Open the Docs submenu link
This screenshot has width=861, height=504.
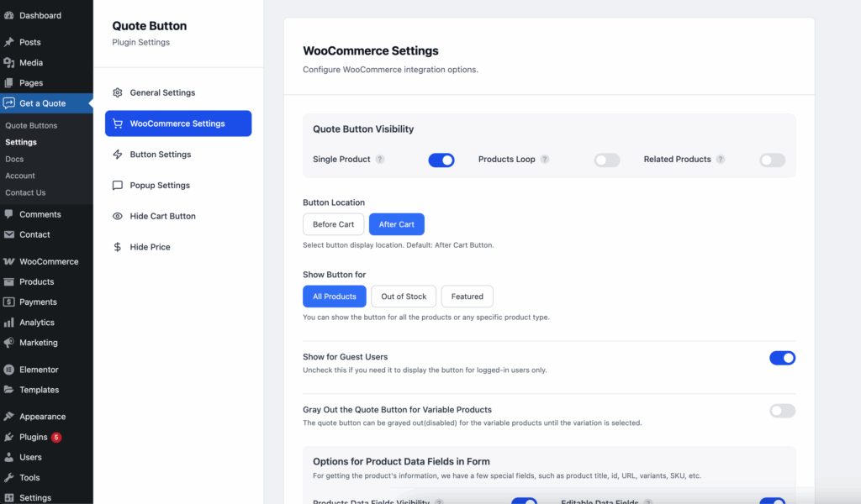click(x=14, y=159)
